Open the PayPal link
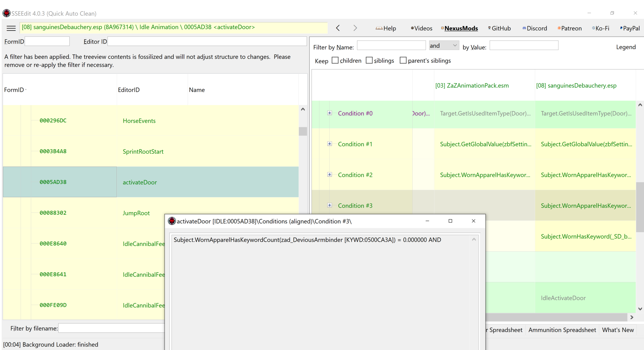 (630, 29)
